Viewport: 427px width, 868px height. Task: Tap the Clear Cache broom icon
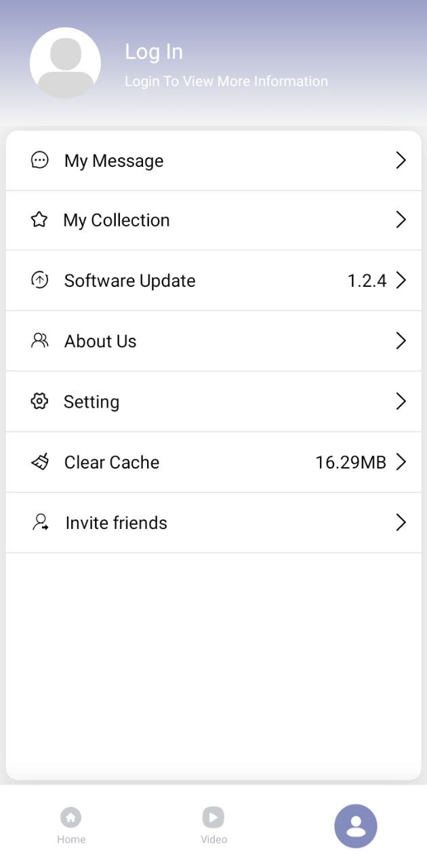[x=40, y=462]
